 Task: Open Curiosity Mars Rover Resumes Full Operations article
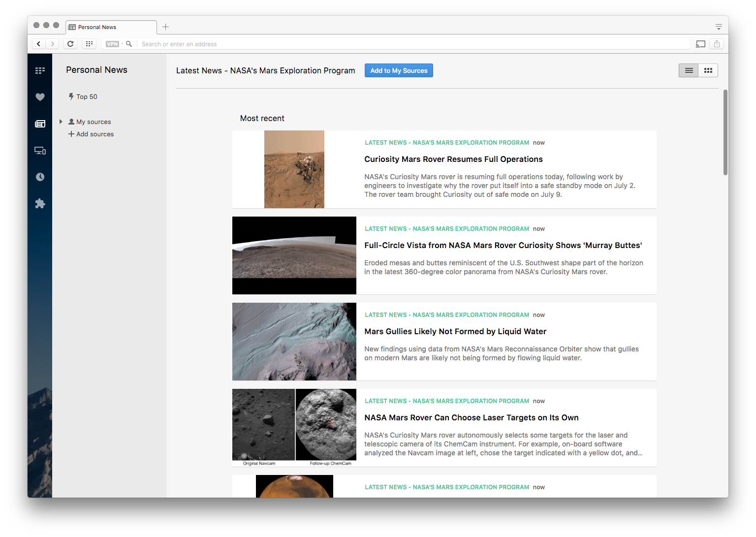point(453,159)
